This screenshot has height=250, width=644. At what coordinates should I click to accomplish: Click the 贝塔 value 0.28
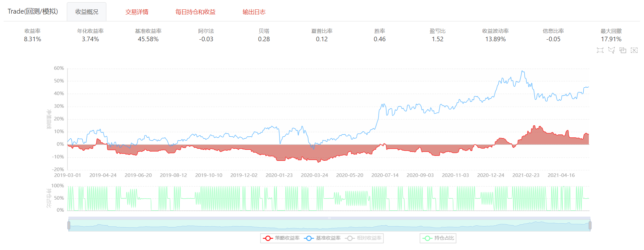(x=264, y=39)
